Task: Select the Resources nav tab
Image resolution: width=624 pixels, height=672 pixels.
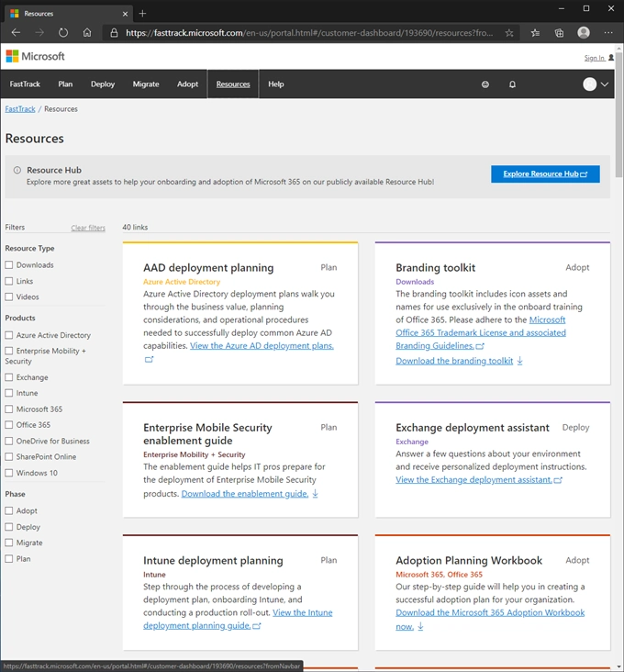Action: click(233, 84)
